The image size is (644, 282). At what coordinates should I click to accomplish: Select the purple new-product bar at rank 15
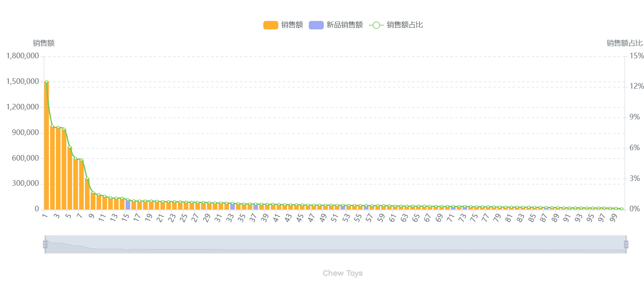coord(128,205)
